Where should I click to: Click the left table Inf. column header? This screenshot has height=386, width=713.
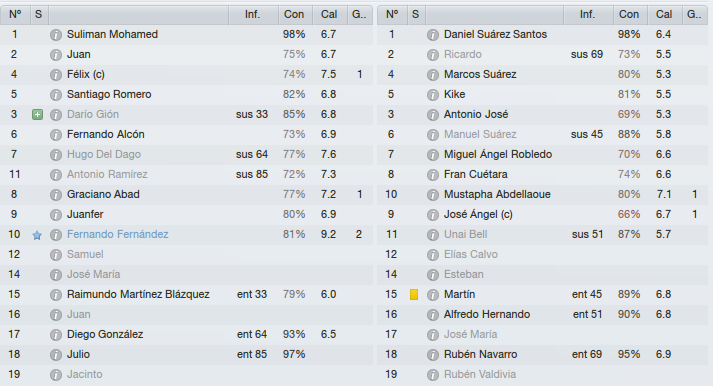[253, 15]
